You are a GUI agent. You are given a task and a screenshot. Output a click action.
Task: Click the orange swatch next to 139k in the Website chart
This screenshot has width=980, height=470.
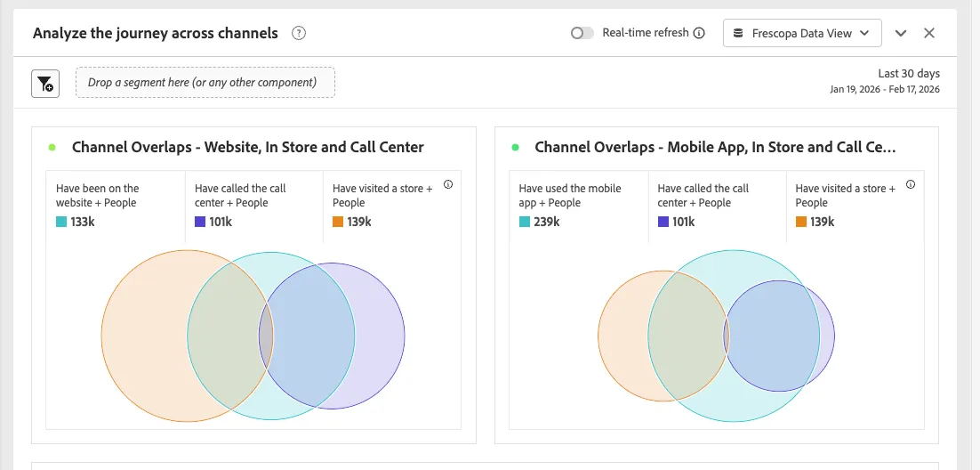click(x=338, y=222)
